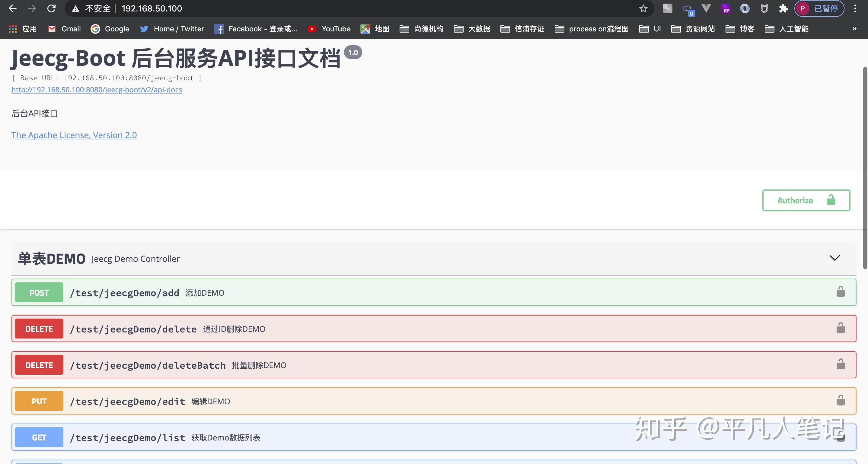Image resolution: width=868 pixels, height=464 pixels.
Task: Reload the current page
Action: point(51,8)
